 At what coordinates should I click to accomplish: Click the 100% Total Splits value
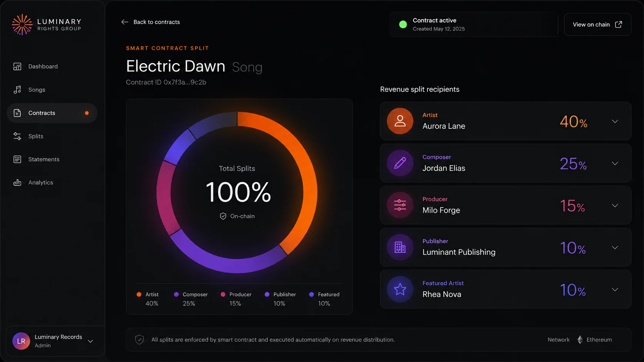pyautogui.click(x=238, y=192)
